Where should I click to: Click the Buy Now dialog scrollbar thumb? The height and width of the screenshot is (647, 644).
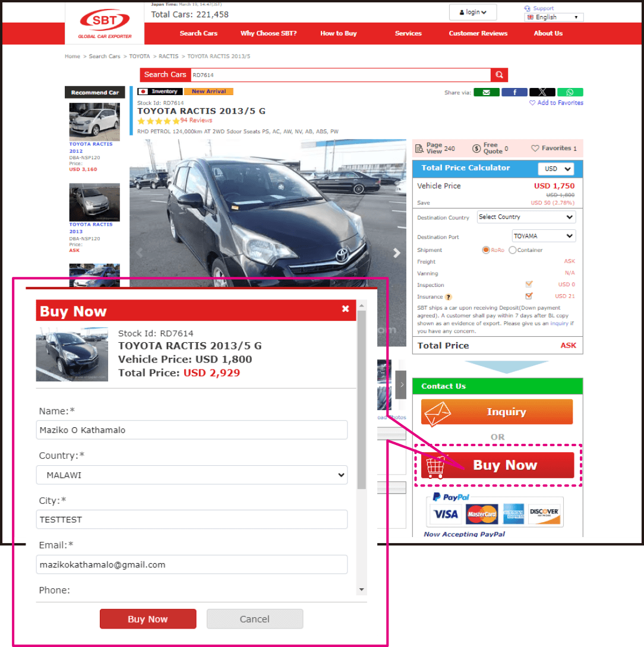[x=361, y=400]
